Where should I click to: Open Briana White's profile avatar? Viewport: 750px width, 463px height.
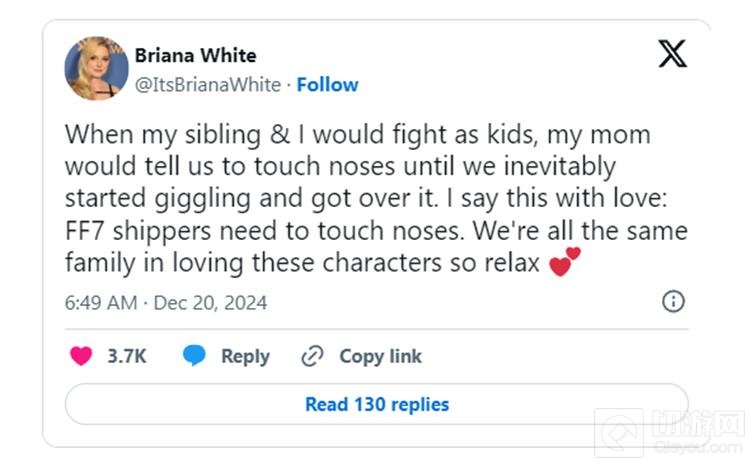pos(96,68)
